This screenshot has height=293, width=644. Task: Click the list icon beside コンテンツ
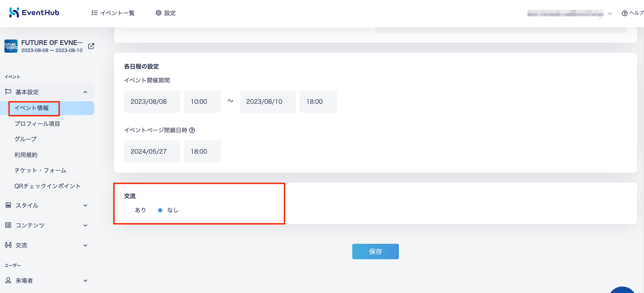click(8, 225)
